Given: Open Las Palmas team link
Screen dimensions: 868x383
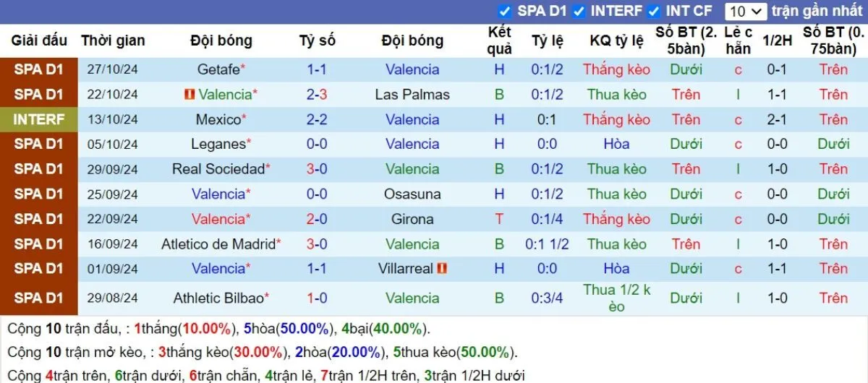Looking at the screenshot, I should point(412,95).
